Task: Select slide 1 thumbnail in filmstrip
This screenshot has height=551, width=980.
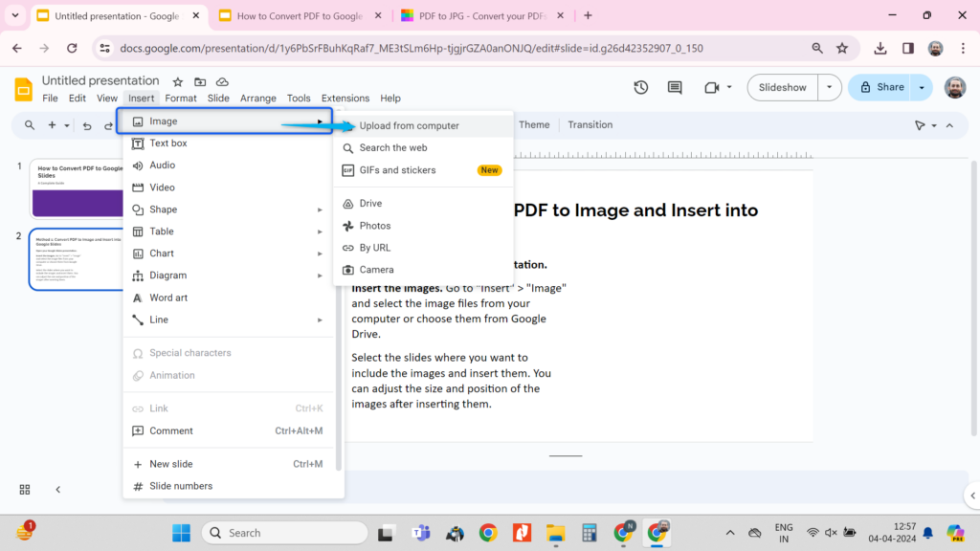Action: [78, 188]
